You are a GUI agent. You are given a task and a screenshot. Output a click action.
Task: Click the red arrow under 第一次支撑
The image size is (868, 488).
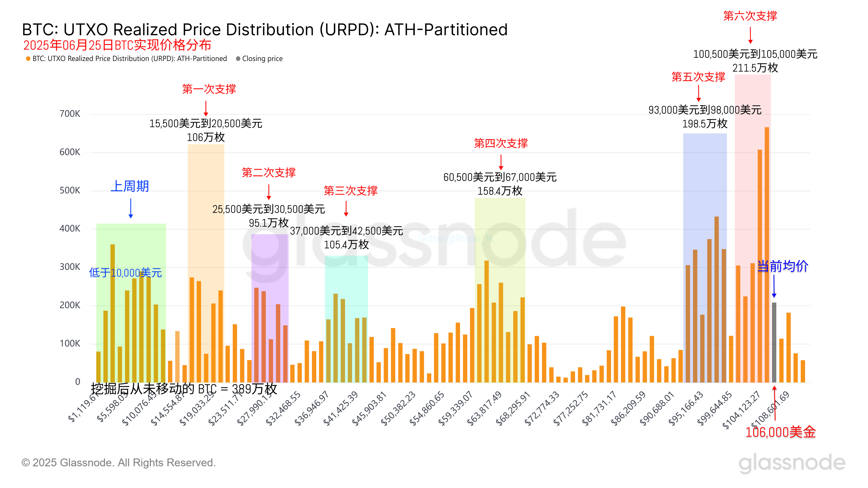click(x=206, y=108)
